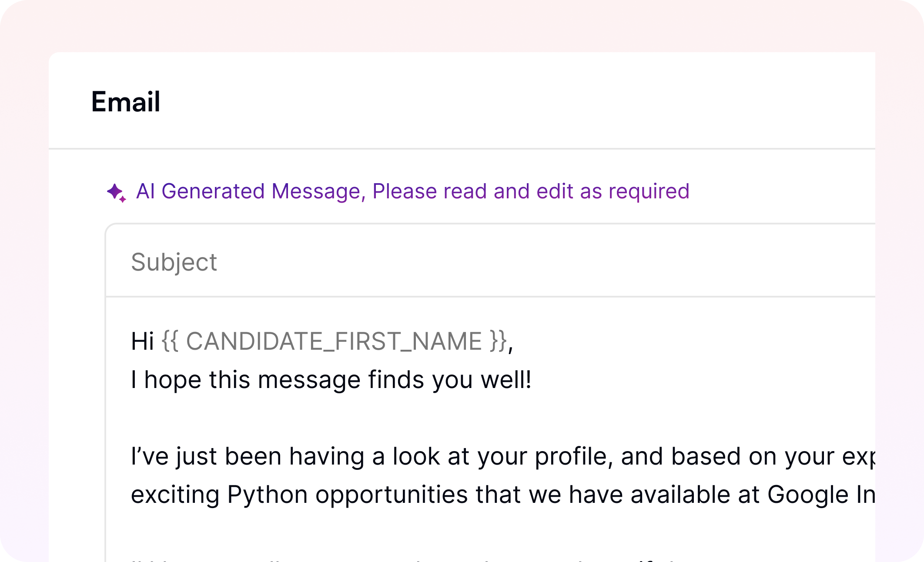Select the CANDIDATE_FIRST_NAME placeholder variable
The width and height of the screenshot is (924, 562).
[x=334, y=341]
